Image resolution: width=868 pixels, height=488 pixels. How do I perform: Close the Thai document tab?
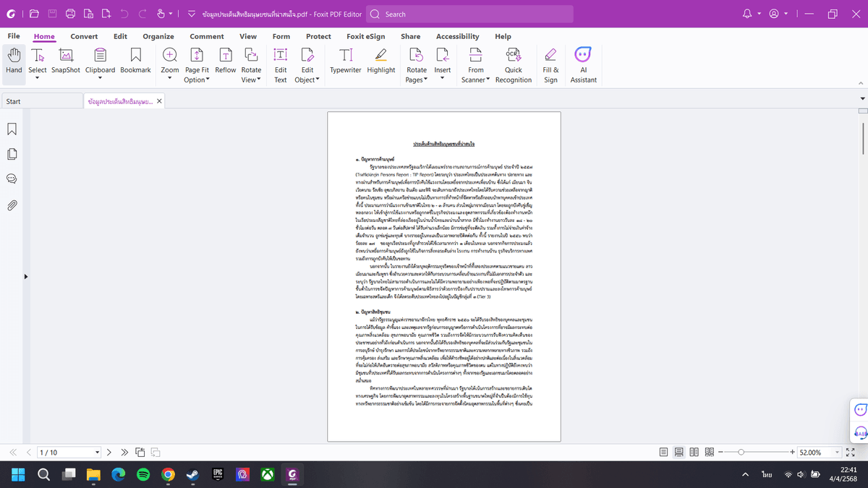click(x=159, y=101)
